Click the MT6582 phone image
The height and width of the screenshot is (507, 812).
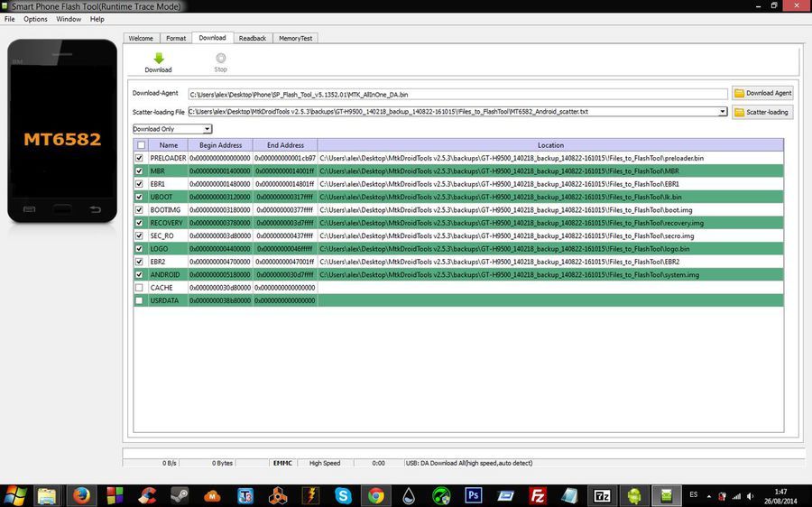click(62, 131)
